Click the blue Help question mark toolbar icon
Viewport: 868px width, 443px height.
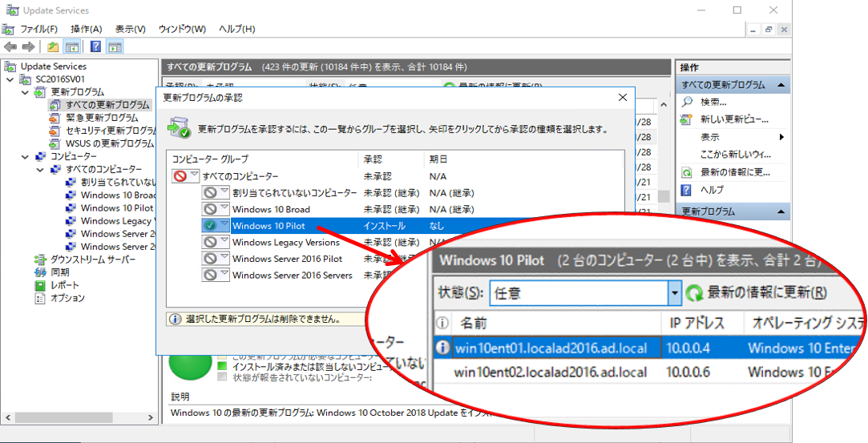click(95, 47)
